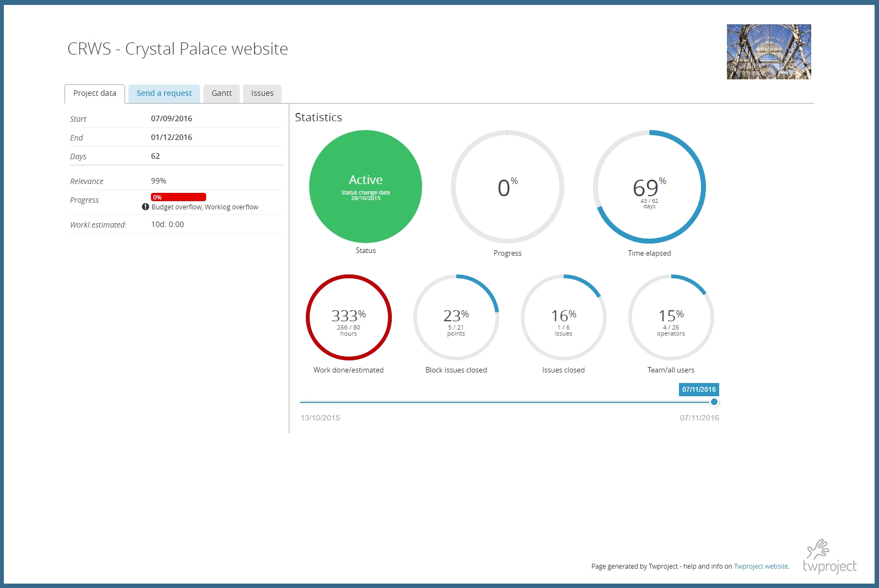Open the Crystal Palace project thumbnail
This screenshot has height=588, width=879.
[768, 52]
